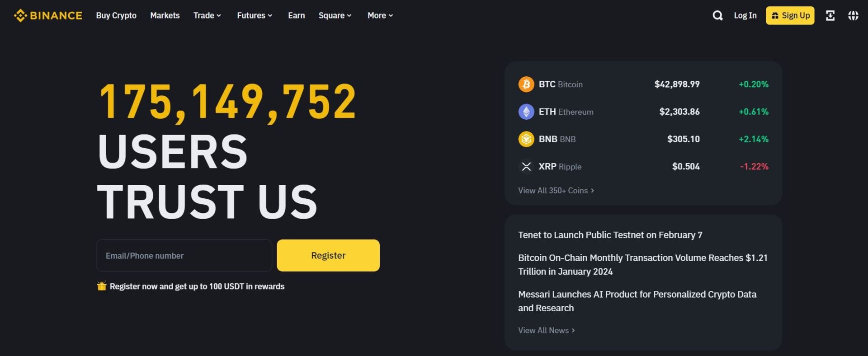The image size is (868, 356).
Task: Click the XRP coin icon
Action: point(526,167)
